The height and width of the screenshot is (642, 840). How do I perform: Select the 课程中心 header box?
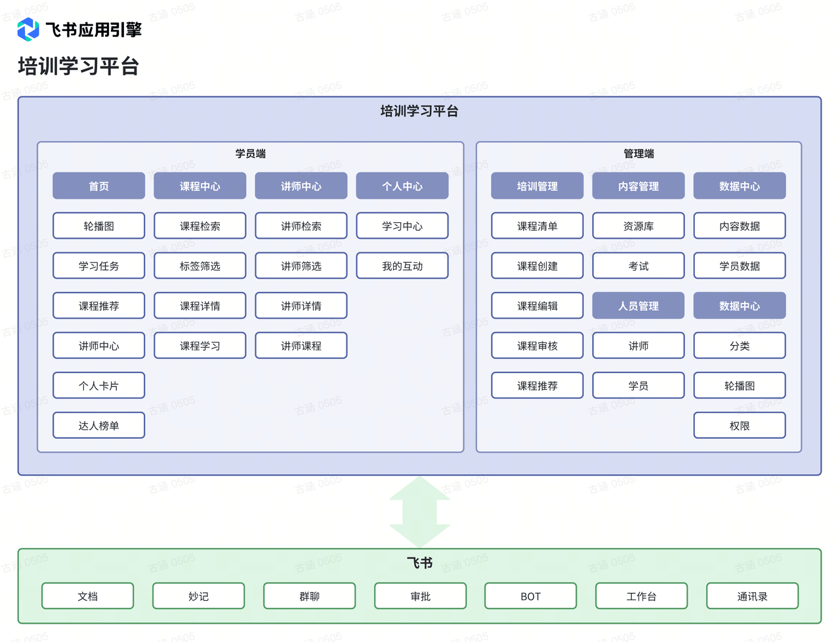[x=200, y=186]
